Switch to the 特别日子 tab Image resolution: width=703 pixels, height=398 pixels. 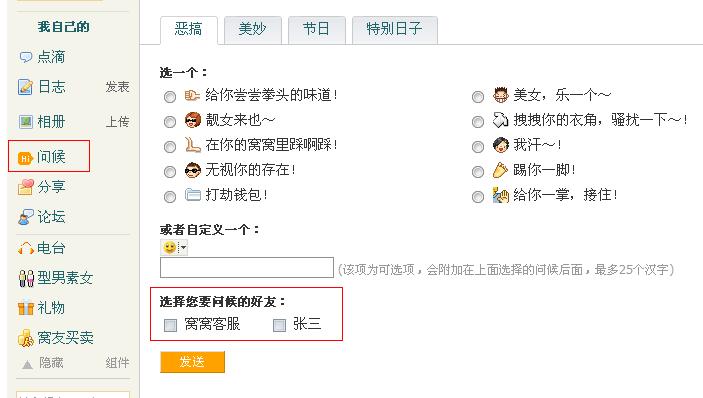(395, 30)
